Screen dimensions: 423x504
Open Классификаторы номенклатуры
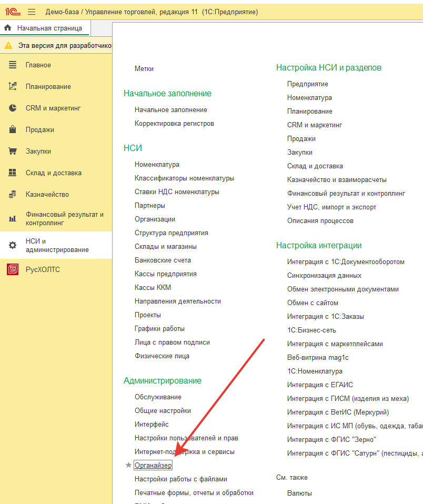coord(184,178)
